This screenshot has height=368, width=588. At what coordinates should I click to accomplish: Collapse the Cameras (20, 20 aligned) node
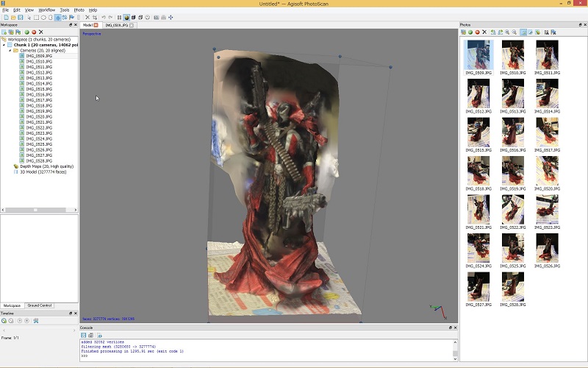[10, 50]
